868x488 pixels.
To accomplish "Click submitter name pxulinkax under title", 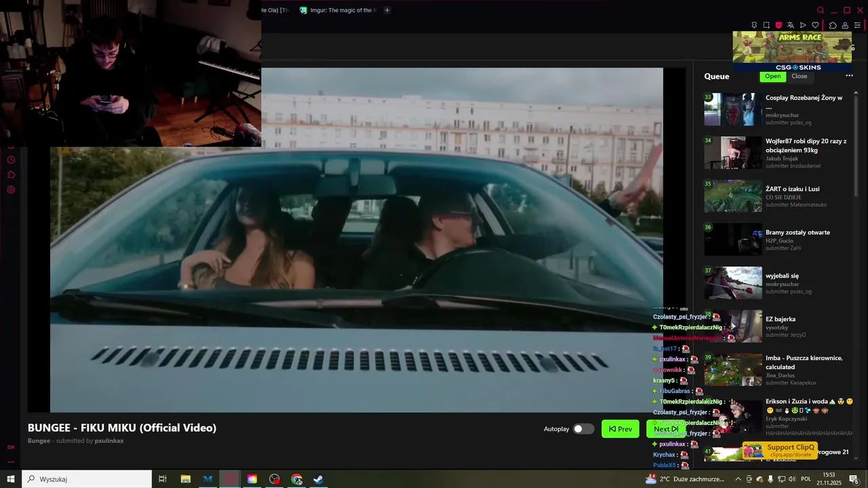I will [109, 441].
